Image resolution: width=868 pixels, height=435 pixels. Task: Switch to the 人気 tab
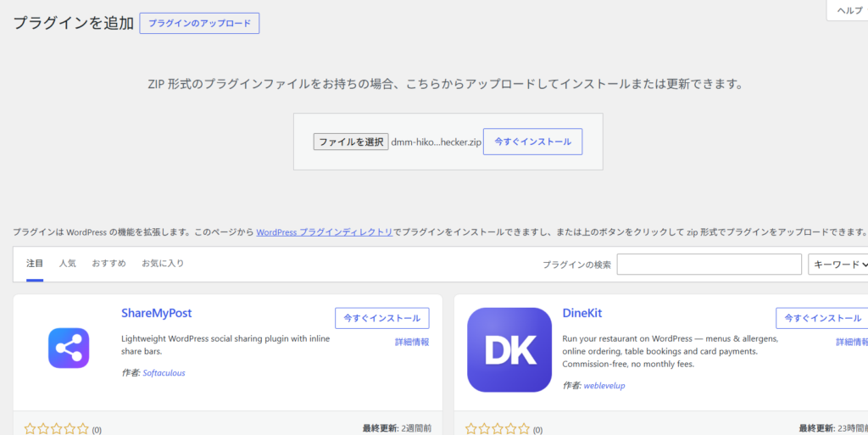coord(68,264)
